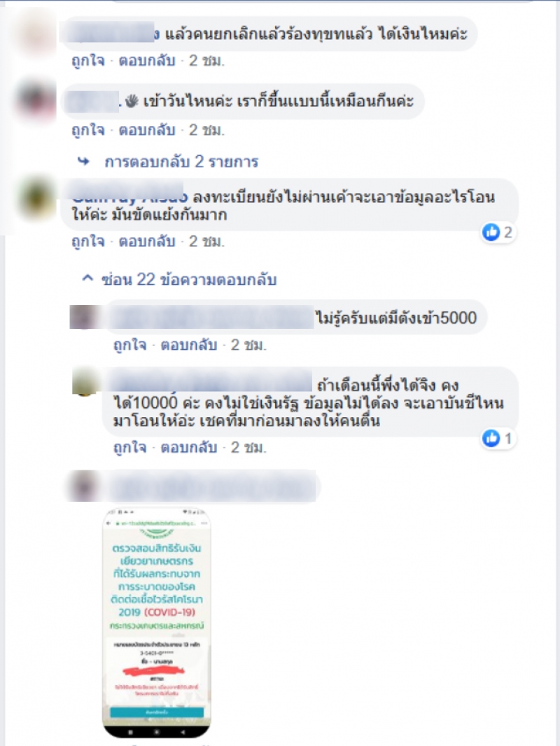Open the small avatar beside ถ้าเดือนนี้พึ่งได้จริง reply
Screen dimensions: 560x746
(85, 382)
